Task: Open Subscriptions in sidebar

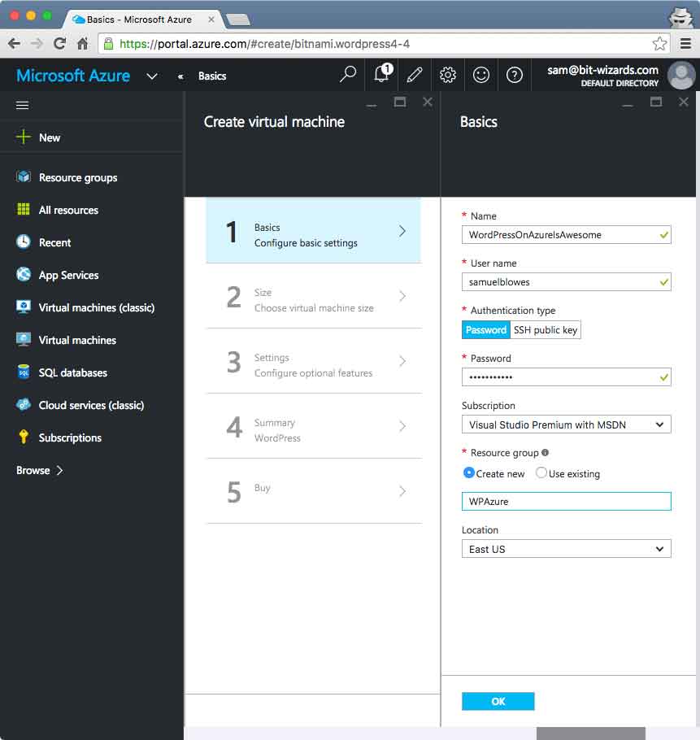Action: pos(70,438)
